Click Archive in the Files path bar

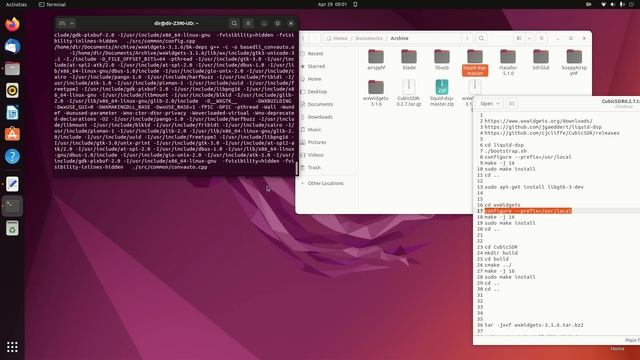pos(399,38)
